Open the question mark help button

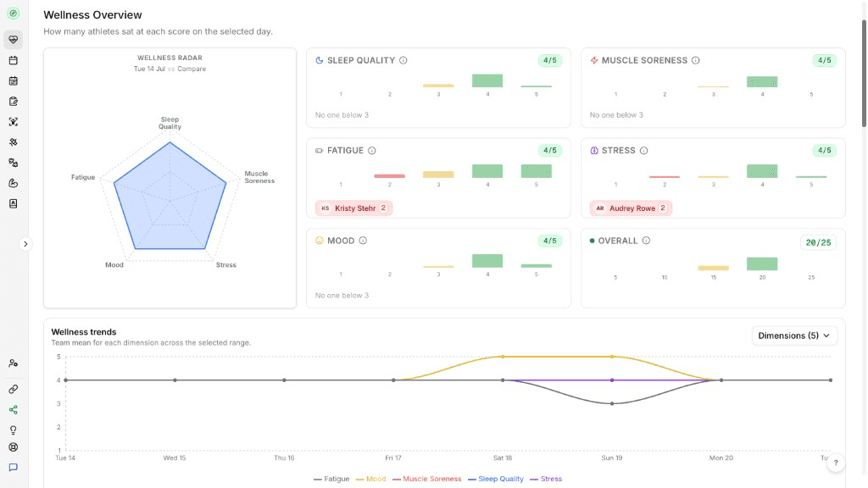coord(836,463)
